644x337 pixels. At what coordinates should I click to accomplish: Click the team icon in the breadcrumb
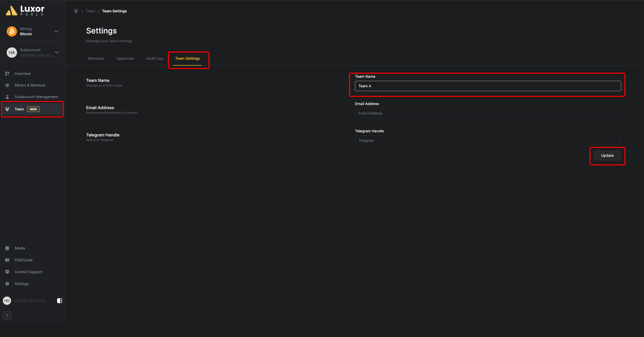click(x=76, y=11)
